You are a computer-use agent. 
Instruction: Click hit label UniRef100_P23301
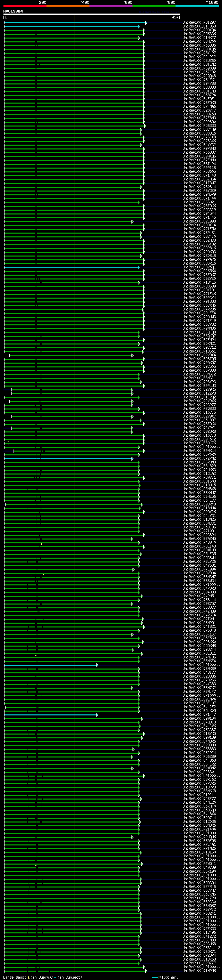click(x=199, y=772)
